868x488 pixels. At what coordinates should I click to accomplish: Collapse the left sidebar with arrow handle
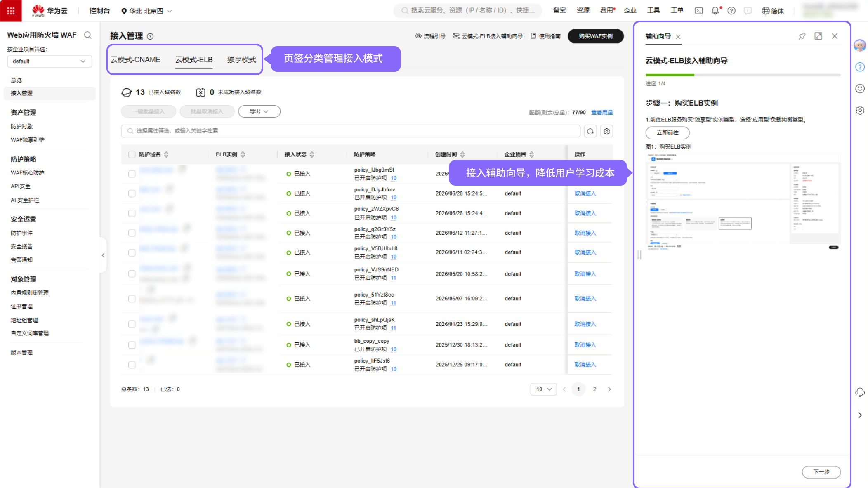[103, 255]
